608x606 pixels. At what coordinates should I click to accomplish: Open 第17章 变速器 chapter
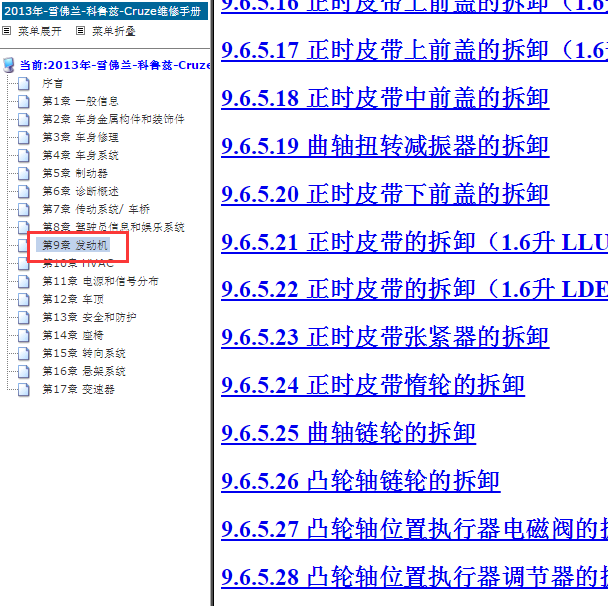pos(78,389)
